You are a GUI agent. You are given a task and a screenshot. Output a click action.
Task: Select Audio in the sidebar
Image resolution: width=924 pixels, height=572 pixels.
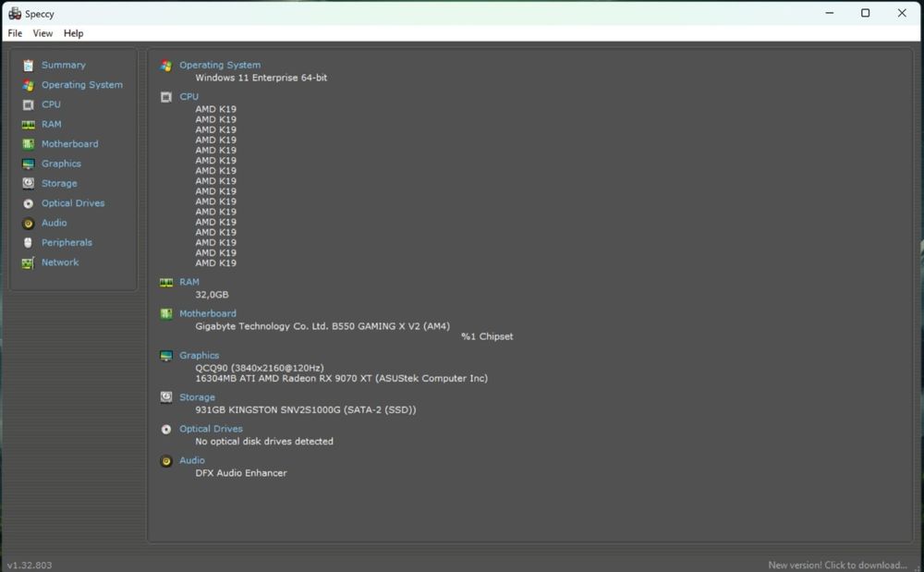pos(54,223)
